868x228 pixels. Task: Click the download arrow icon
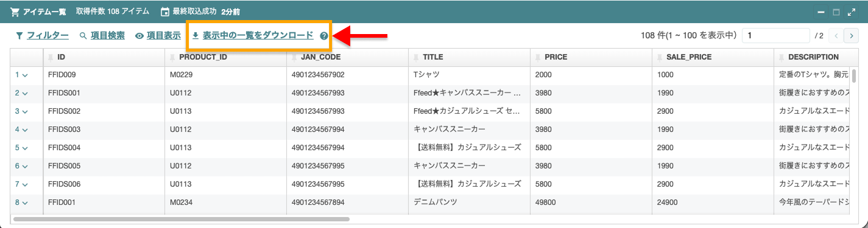[196, 36]
